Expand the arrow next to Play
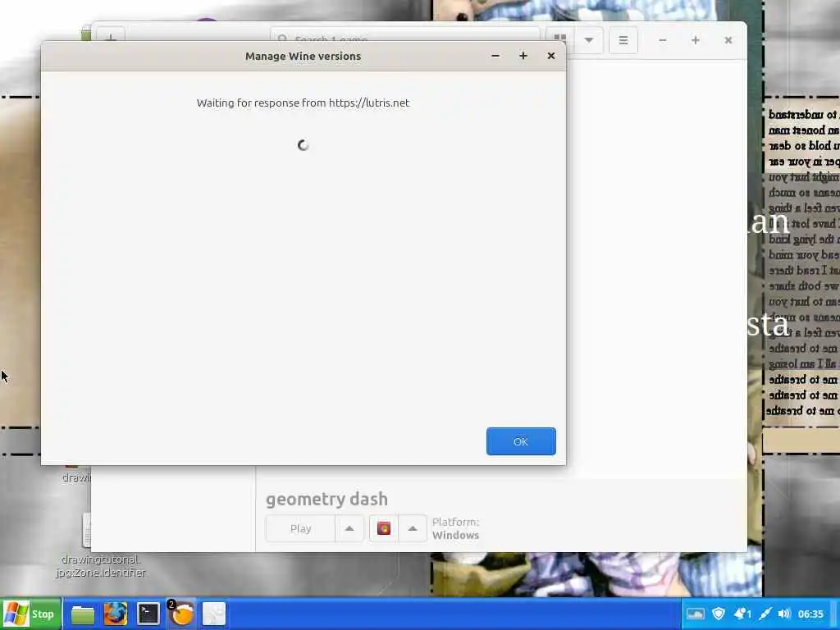 point(349,529)
